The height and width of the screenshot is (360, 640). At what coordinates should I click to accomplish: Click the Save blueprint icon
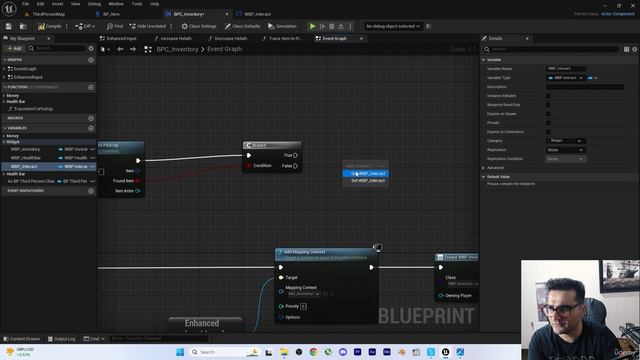pos(9,26)
